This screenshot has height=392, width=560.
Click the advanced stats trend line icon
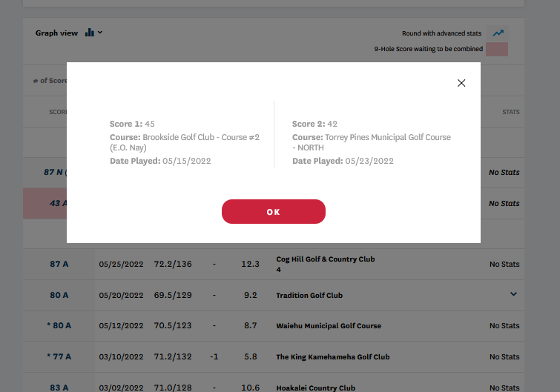click(x=498, y=33)
